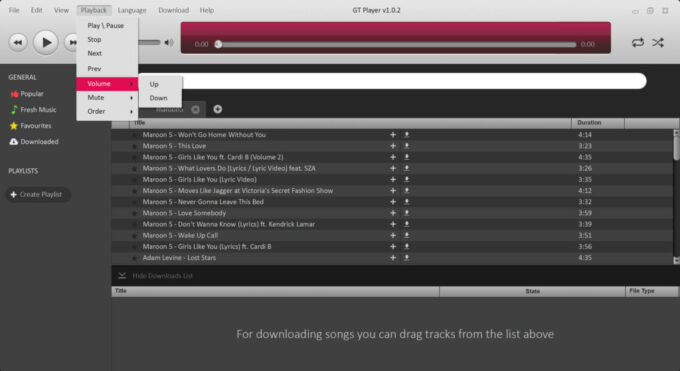
Task: Download Girls Like You (Volume 2) track
Action: [x=407, y=157]
